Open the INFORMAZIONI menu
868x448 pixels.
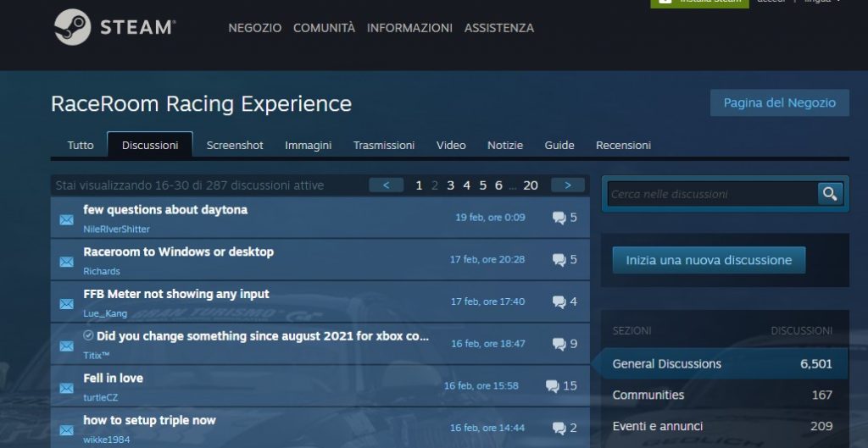click(x=409, y=28)
